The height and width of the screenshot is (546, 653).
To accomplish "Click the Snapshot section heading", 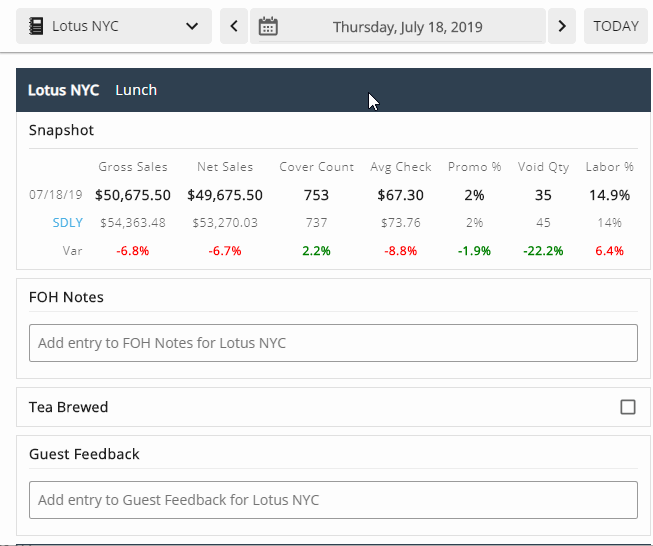I will coord(61,130).
